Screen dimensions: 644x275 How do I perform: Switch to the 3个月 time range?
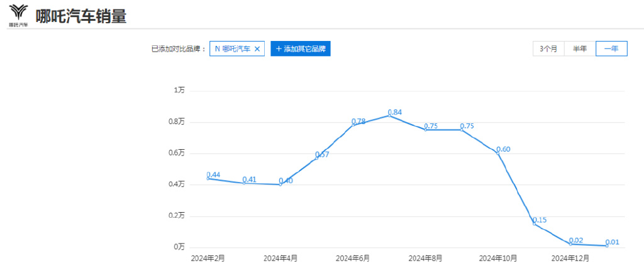tap(548, 49)
